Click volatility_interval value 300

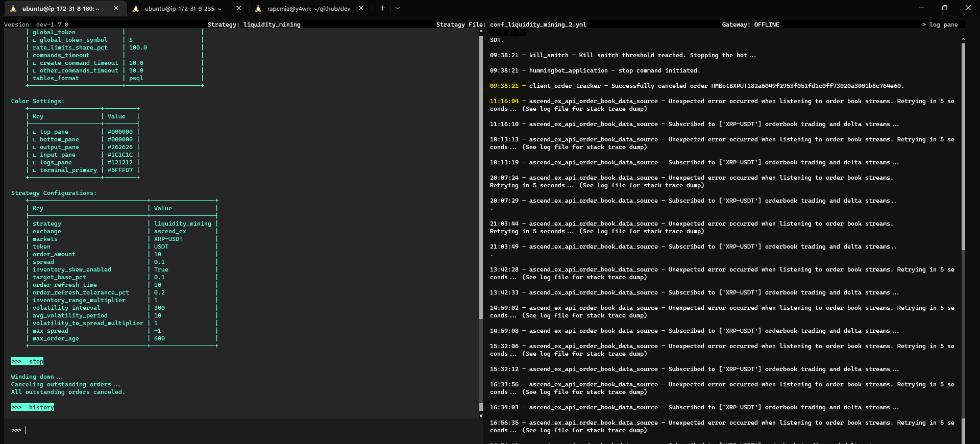159,308
